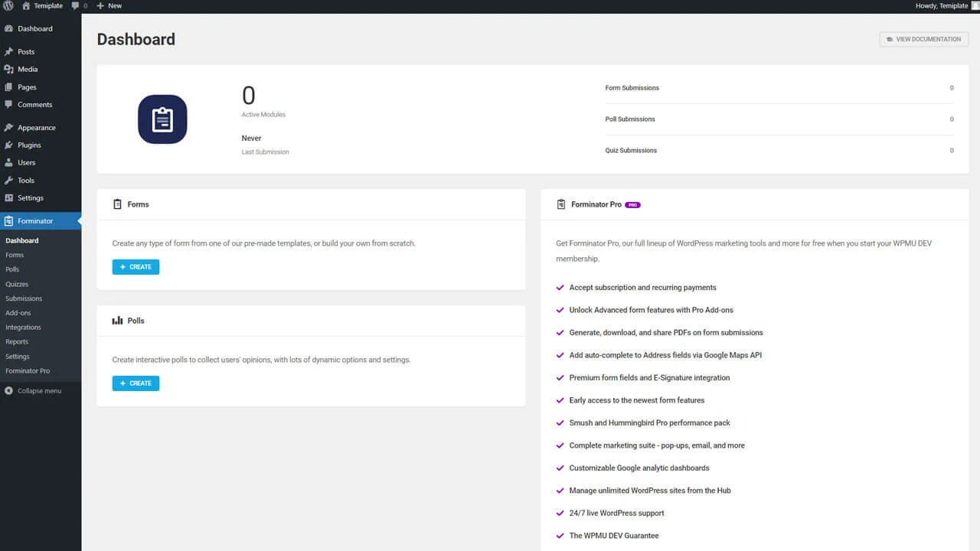980x551 pixels.
Task: Click the New content plus button
Action: coord(109,5)
